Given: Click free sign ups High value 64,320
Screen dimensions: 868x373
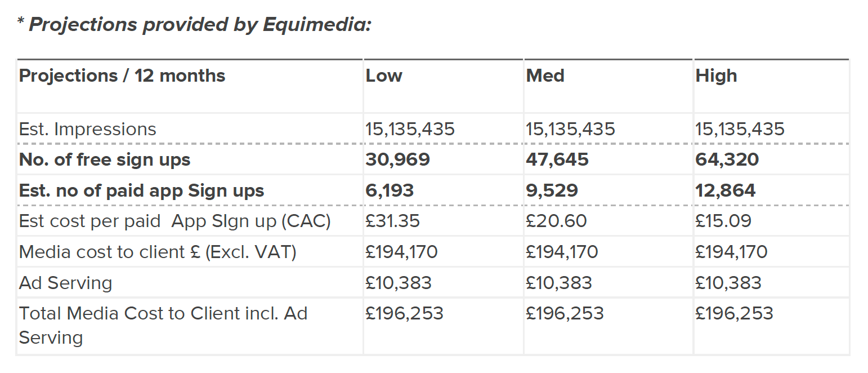Looking at the screenshot, I should point(727,160).
